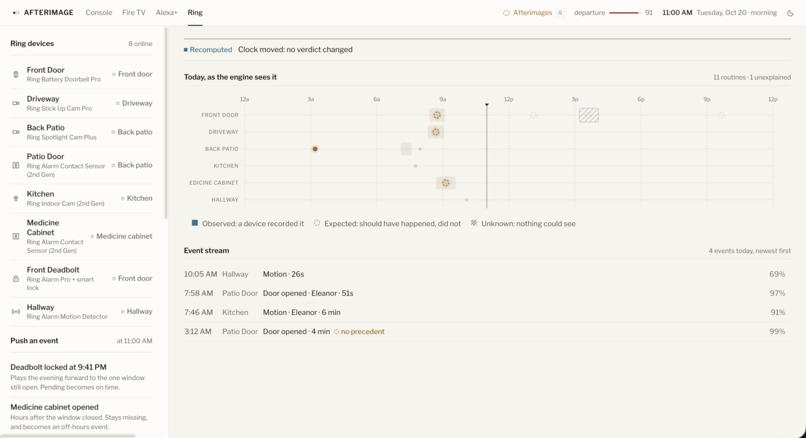Click Back Patio orange dot at 3a
This screenshot has width=806, height=438.
(x=315, y=149)
